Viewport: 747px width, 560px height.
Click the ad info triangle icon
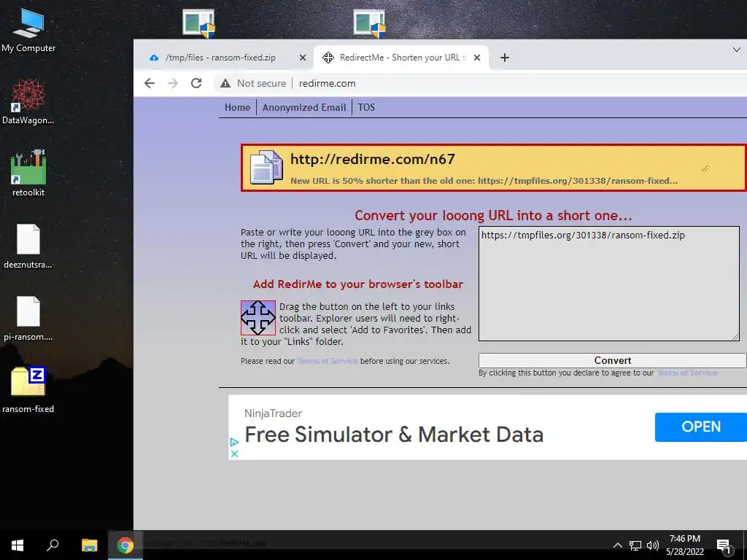pyautogui.click(x=234, y=443)
